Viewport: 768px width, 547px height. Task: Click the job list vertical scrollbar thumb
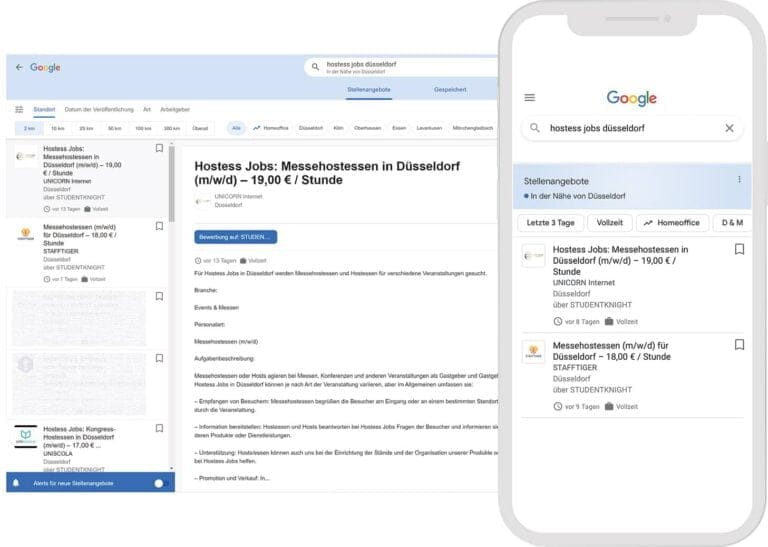pos(171,184)
